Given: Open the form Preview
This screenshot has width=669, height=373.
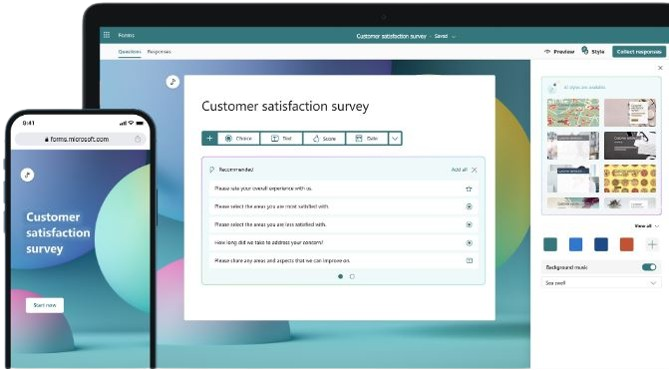Looking at the screenshot, I should [x=559, y=52].
